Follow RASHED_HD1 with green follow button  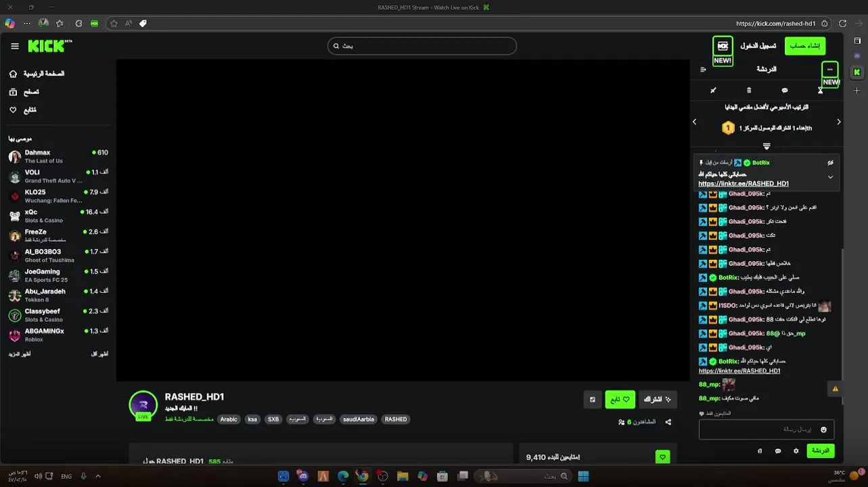coord(620,400)
